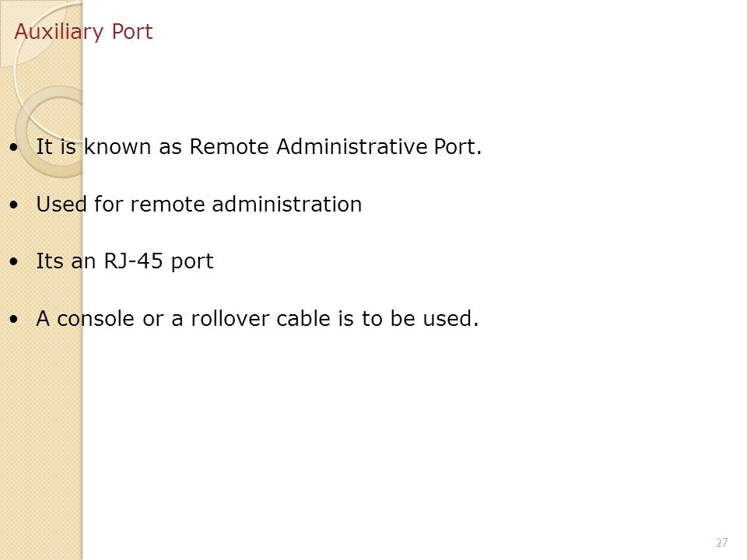Click the word "known" in first bullet
This screenshot has height=560, width=747.
[117, 147]
